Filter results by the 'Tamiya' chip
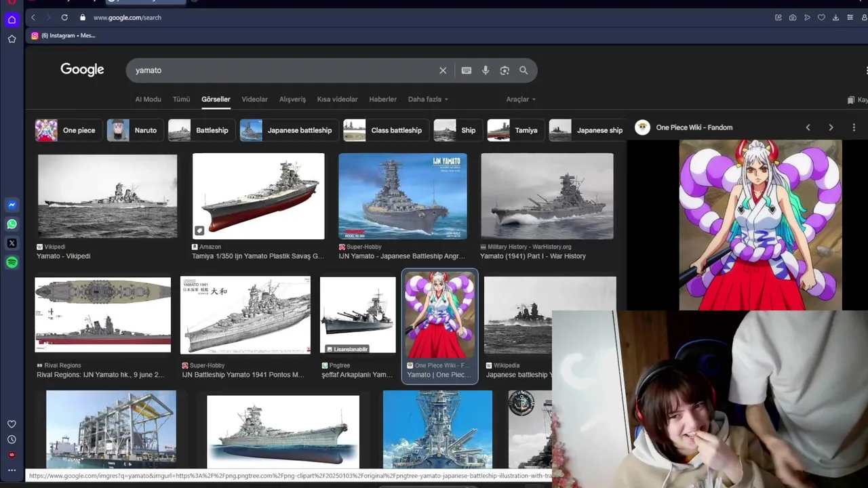This screenshot has width=868, height=488. (514, 130)
